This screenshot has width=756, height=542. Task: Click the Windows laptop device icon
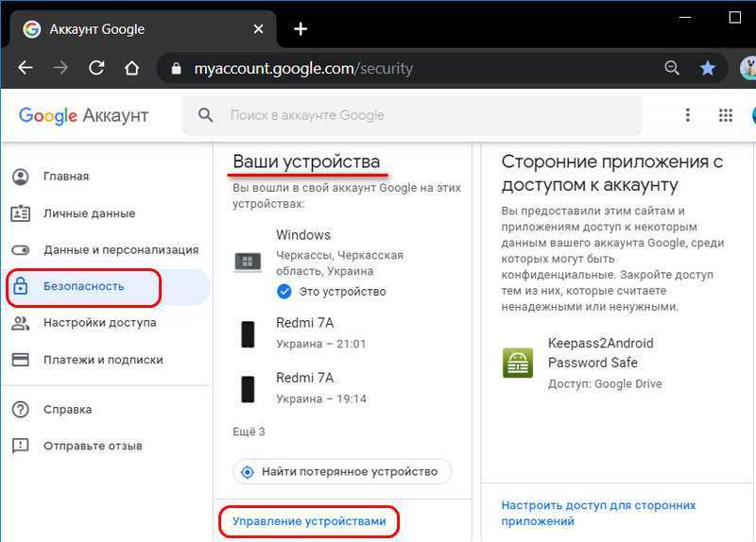[248, 263]
